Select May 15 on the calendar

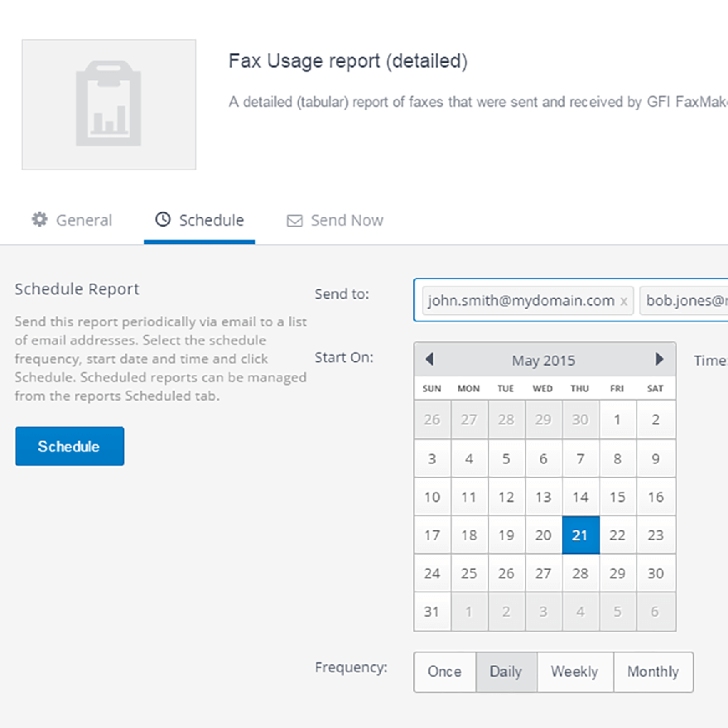tap(618, 497)
